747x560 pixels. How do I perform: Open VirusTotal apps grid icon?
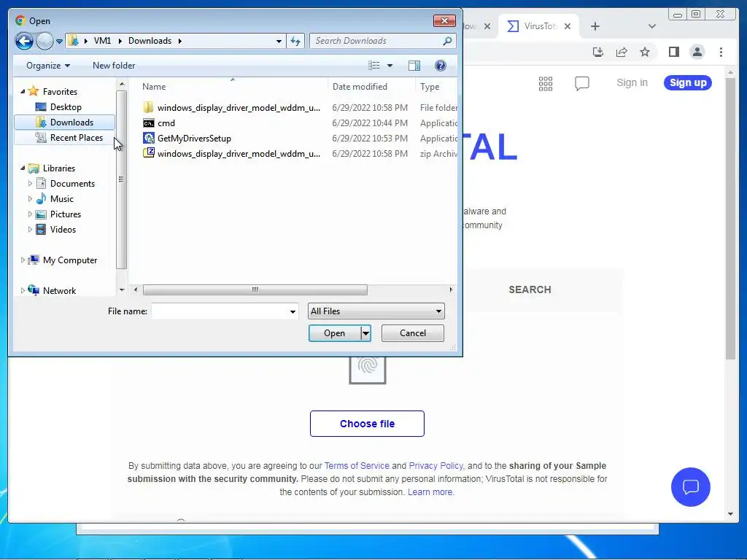(x=546, y=83)
